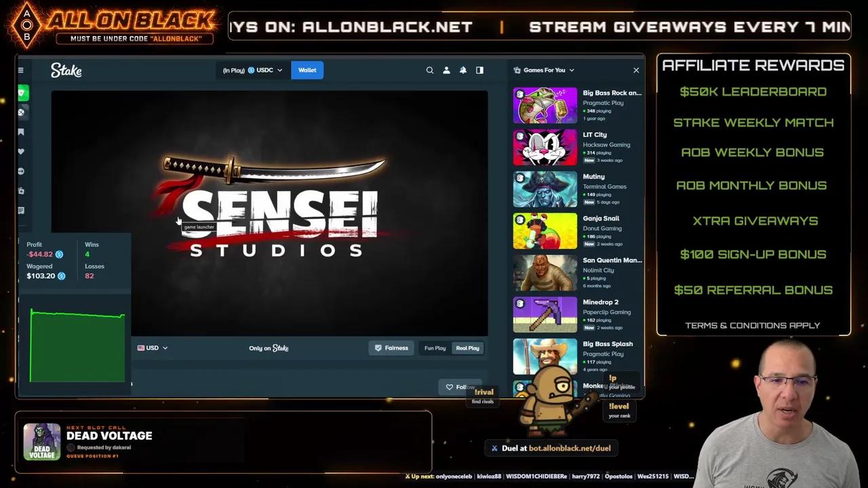The image size is (868, 488).
Task: Expand the Games For You dropdown
Action: (x=545, y=70)
